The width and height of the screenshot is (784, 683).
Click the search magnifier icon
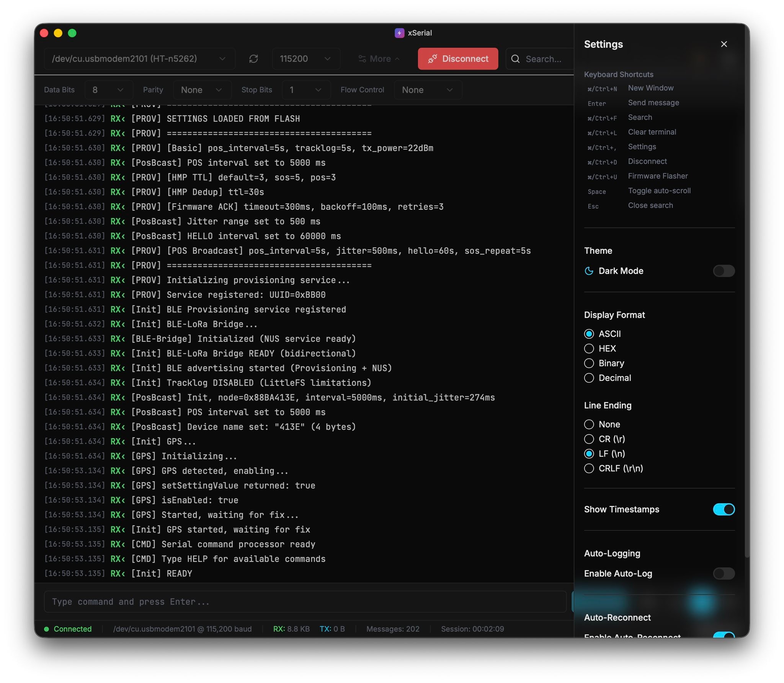click(515, 59)
